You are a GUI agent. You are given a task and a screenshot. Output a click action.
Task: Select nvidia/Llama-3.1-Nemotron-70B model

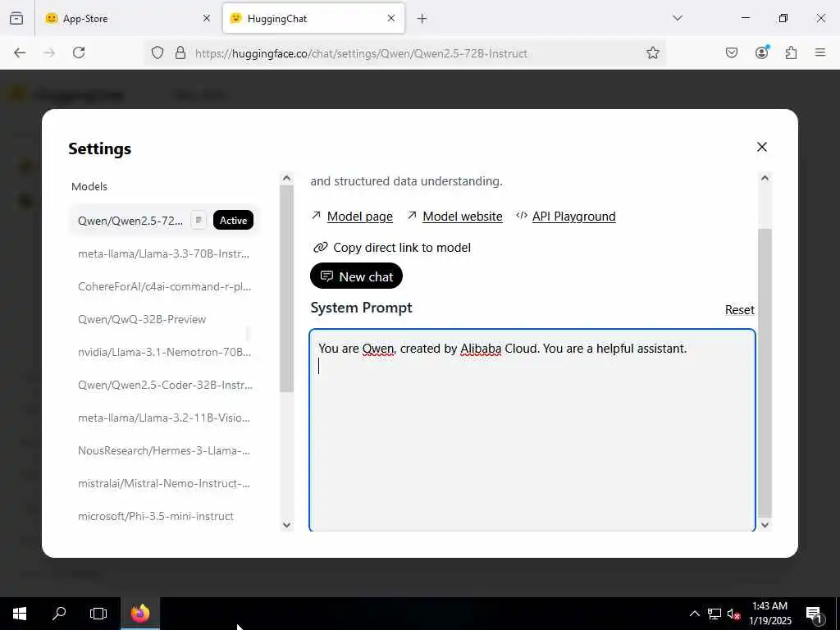pos(163,352)
